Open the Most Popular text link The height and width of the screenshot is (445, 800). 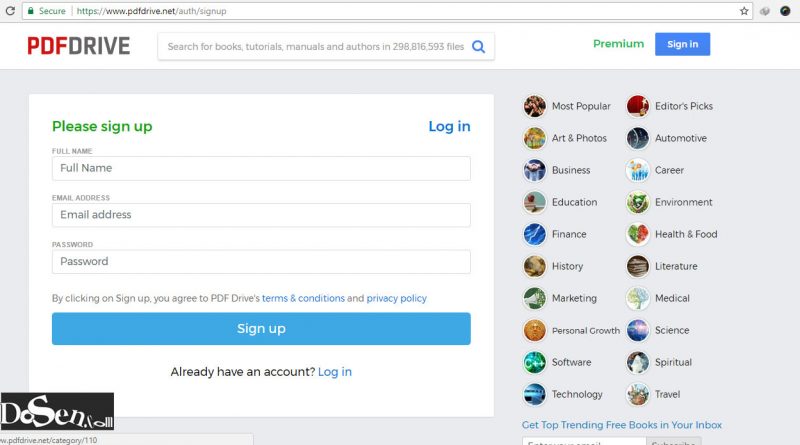point(581,106)
